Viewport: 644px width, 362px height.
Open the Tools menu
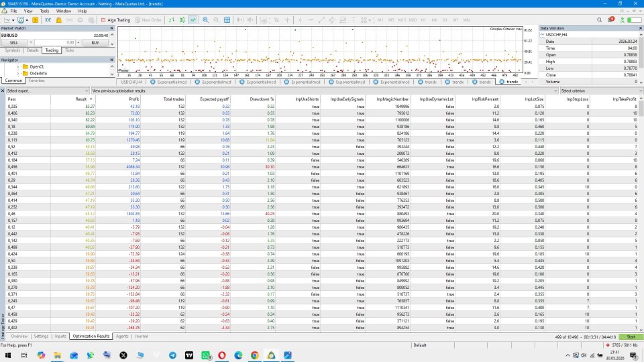[44, 11]
